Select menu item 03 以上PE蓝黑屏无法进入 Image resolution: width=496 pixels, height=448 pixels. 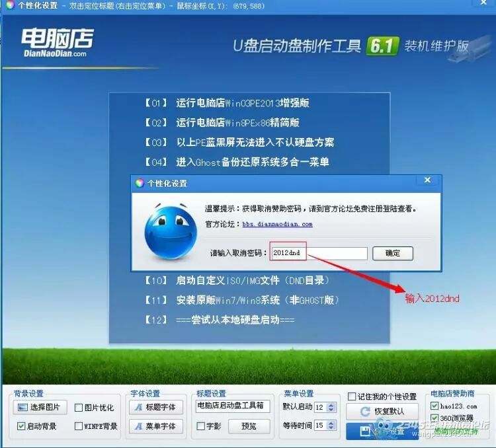point(239,143)
